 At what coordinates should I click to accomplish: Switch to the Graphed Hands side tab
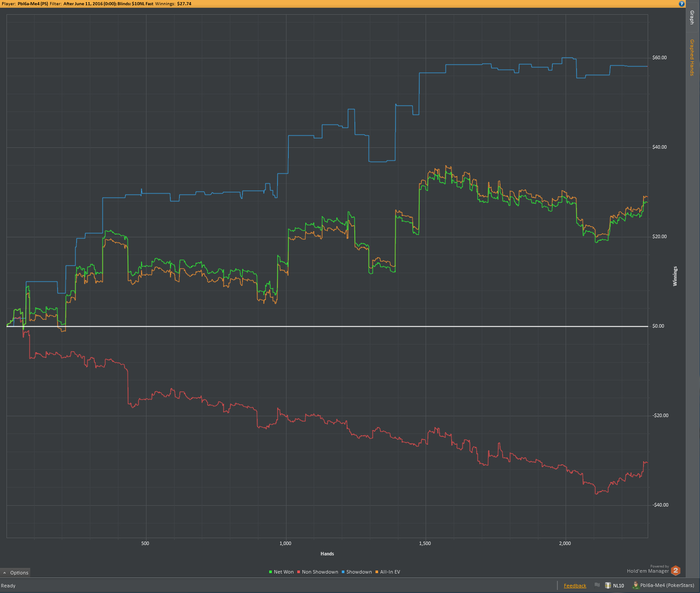point(692,57)
